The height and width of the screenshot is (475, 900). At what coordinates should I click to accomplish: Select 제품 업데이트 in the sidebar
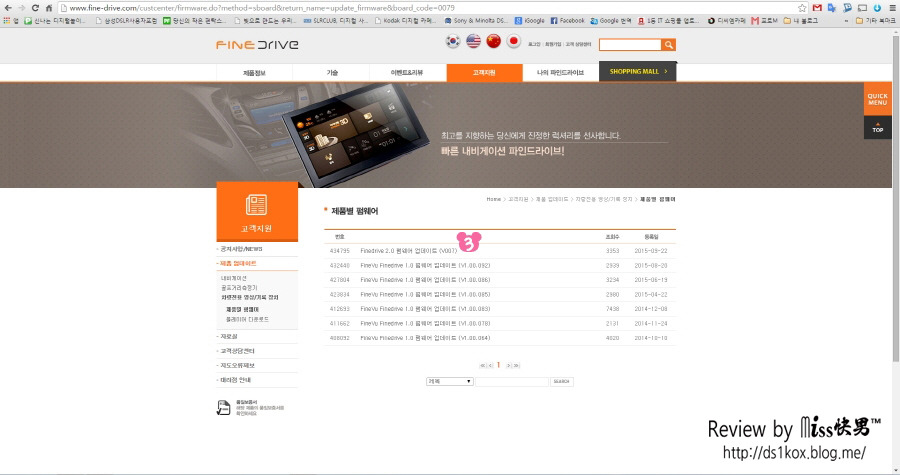238,263
